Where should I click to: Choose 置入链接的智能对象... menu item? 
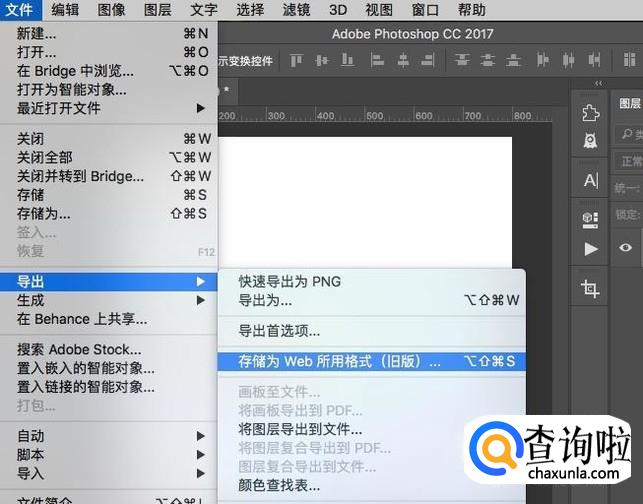point(109,387)
